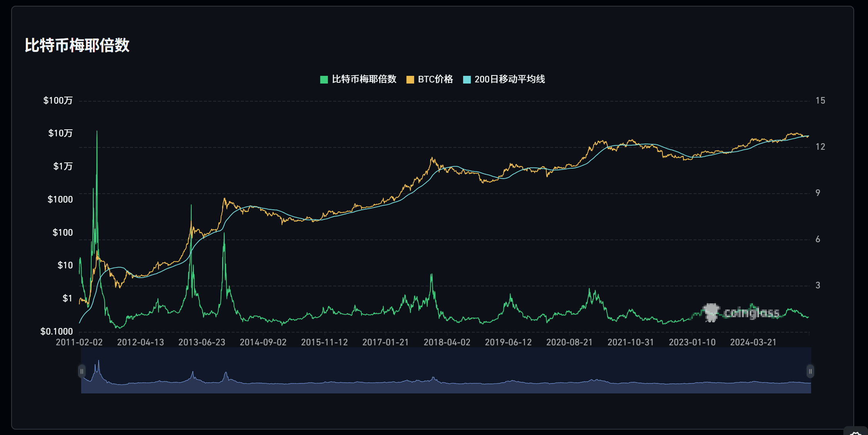This screenshot has width=868, height=435.
Task: Toggle 200日移动平均线 legend label
Action: [509, 79]
